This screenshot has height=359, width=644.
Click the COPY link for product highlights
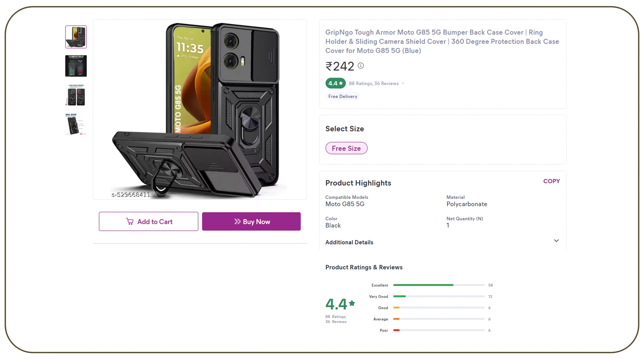click(551, 181)
